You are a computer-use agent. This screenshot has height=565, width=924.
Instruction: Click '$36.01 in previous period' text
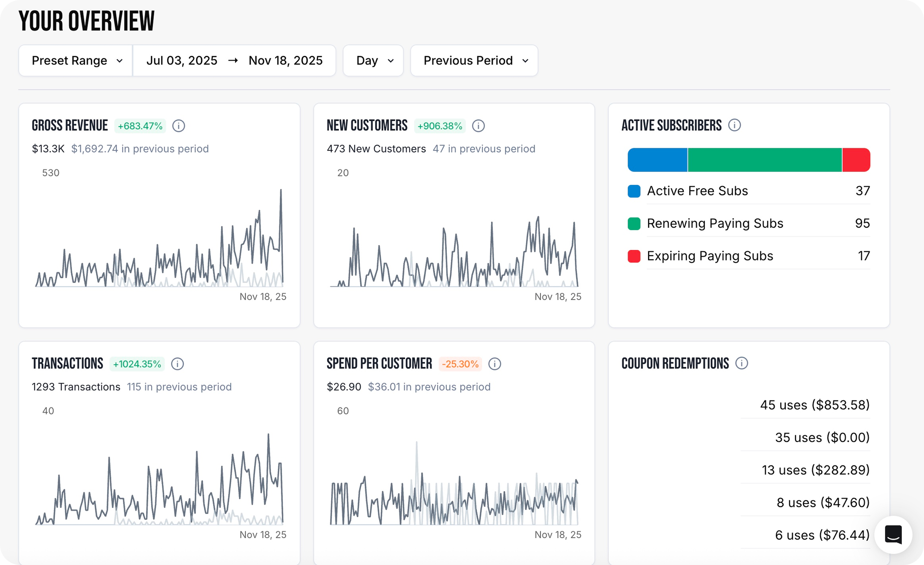pos(429,387)
